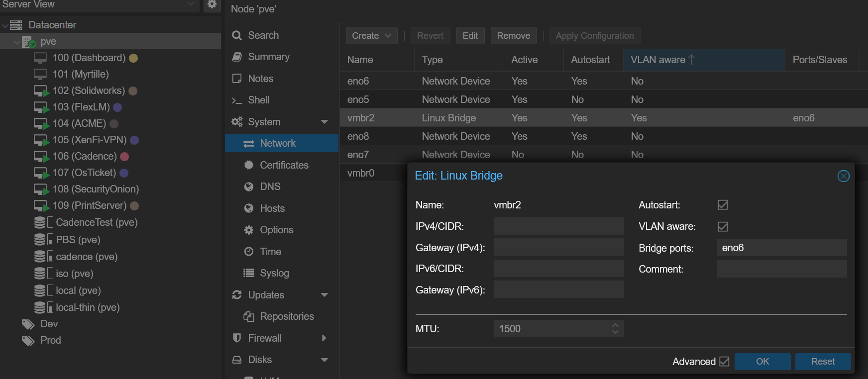Open the Summary menu item
868x379 pixels.
268,57
